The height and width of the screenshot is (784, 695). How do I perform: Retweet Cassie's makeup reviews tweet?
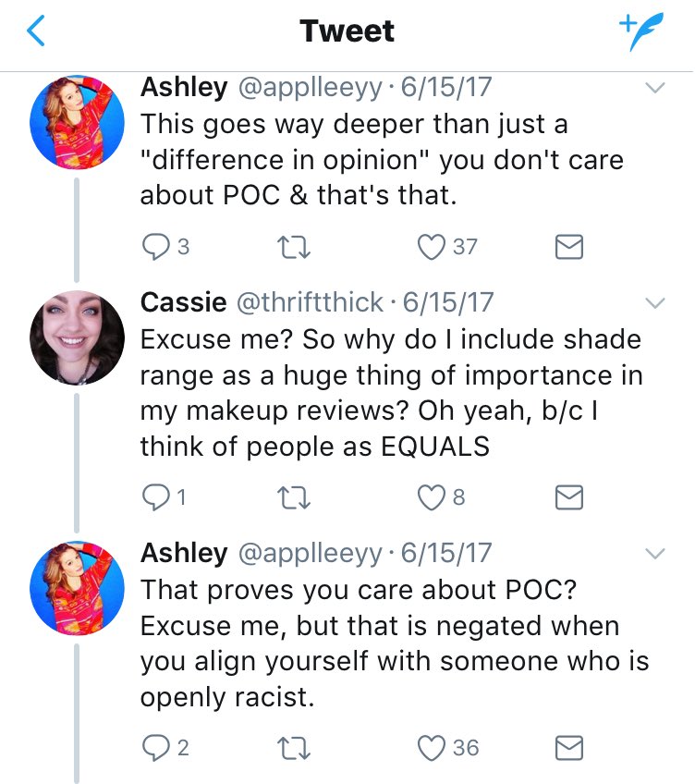294,498
